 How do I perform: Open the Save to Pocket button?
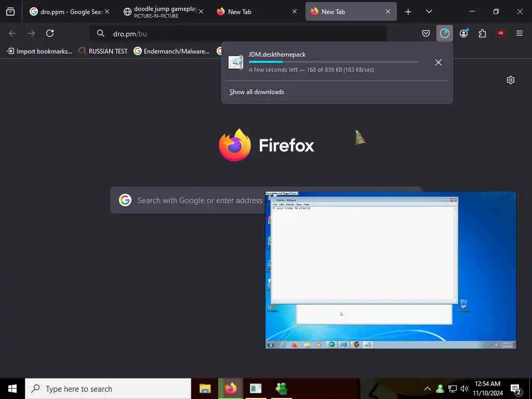(426, 33)
